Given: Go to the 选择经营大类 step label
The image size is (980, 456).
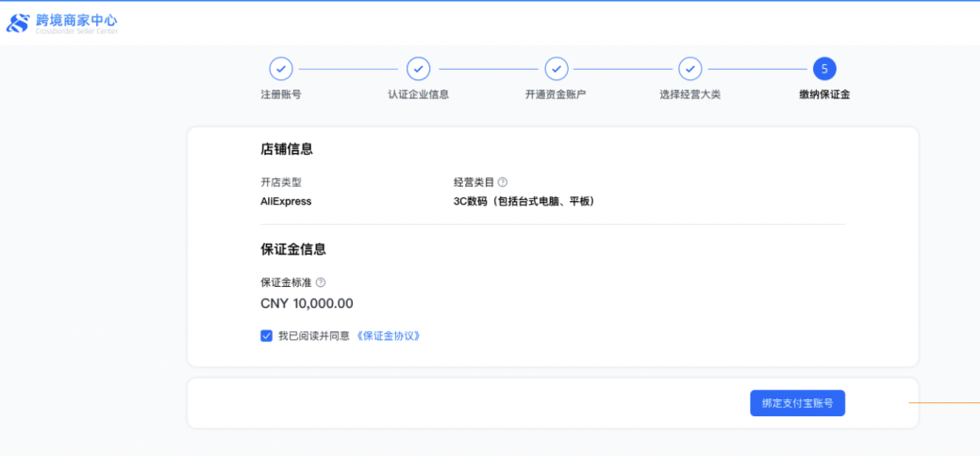Looking at the screenshot, I should [x=690, y=95].
